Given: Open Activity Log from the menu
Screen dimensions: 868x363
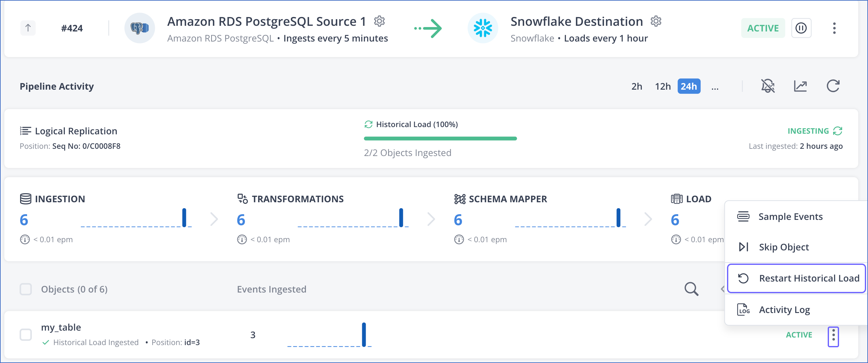Looking at the screenshot, I should point(796,310).
